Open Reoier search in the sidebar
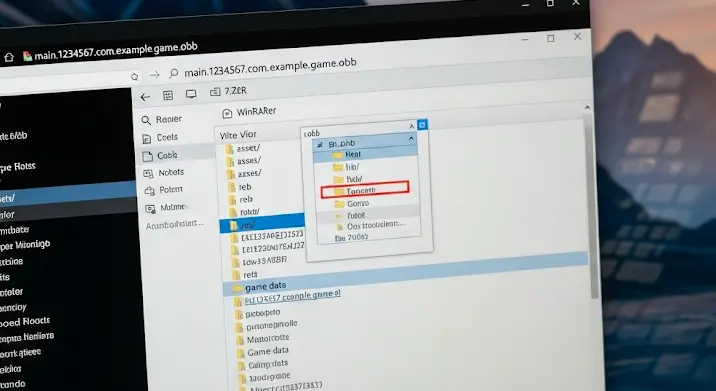The width and height of the screenshot is (716, 391). 161,120
